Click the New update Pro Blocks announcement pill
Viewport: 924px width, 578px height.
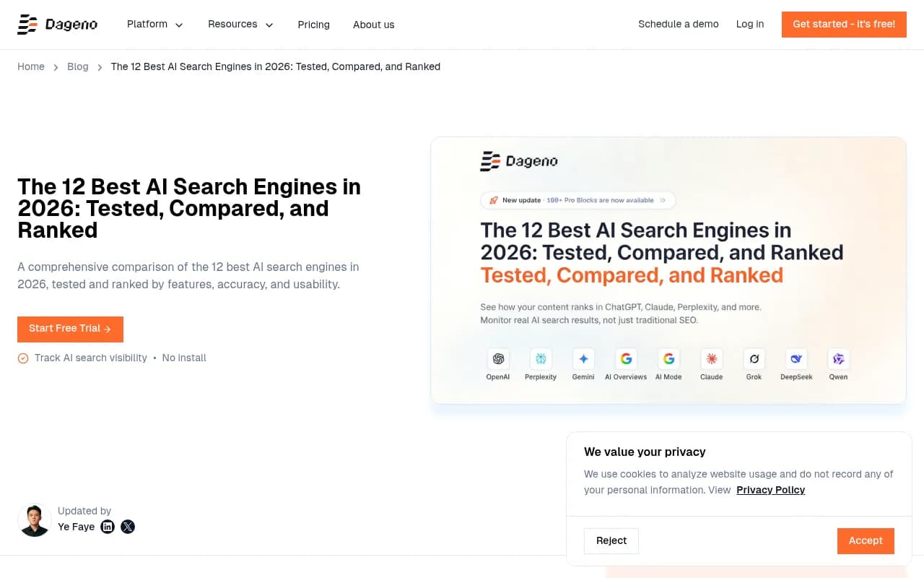coord(578,200)
